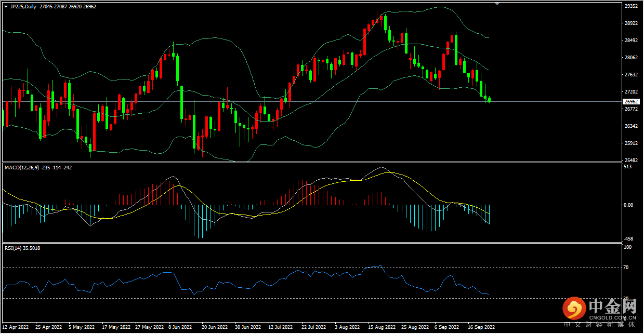
Task: Click the 26772 price axis label
Action: tap(631, 109)
